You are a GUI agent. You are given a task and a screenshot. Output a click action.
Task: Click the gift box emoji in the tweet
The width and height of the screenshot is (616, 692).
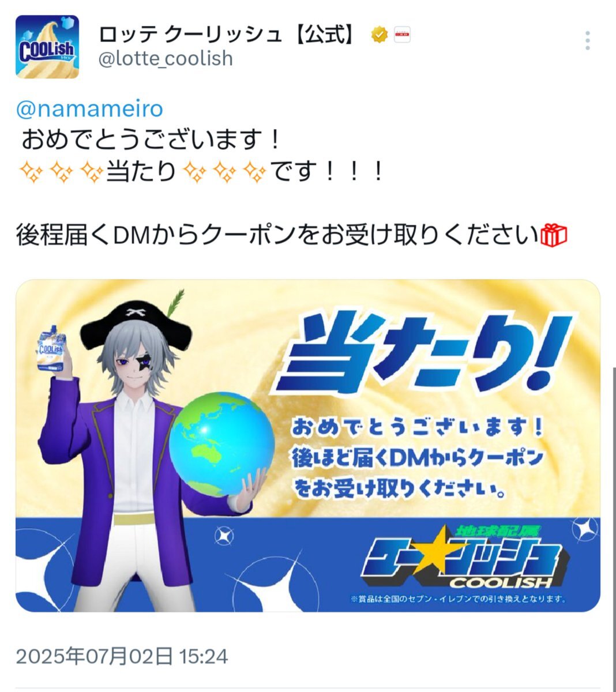pos(554,235)
